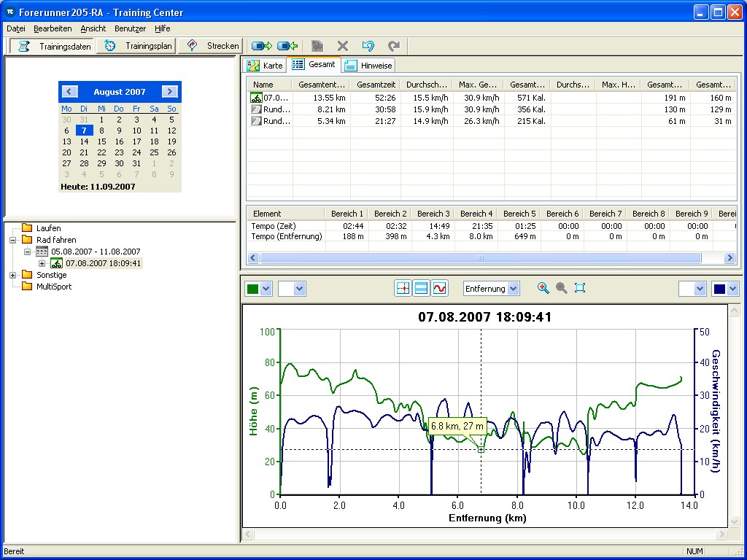Expand the 07.08.2007 18:09:41 activity node
The height and width of the screenshot is (560, 747).
(42, 263)
